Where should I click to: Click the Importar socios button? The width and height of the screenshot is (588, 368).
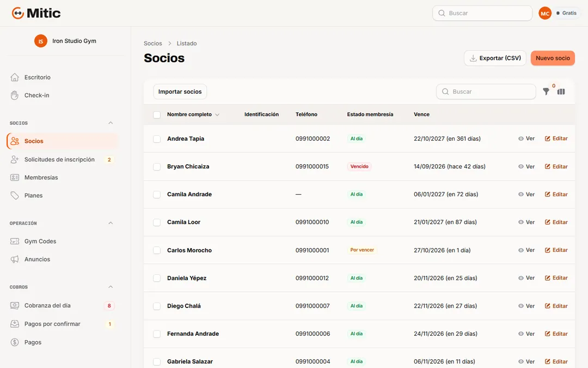coord(180,92)
